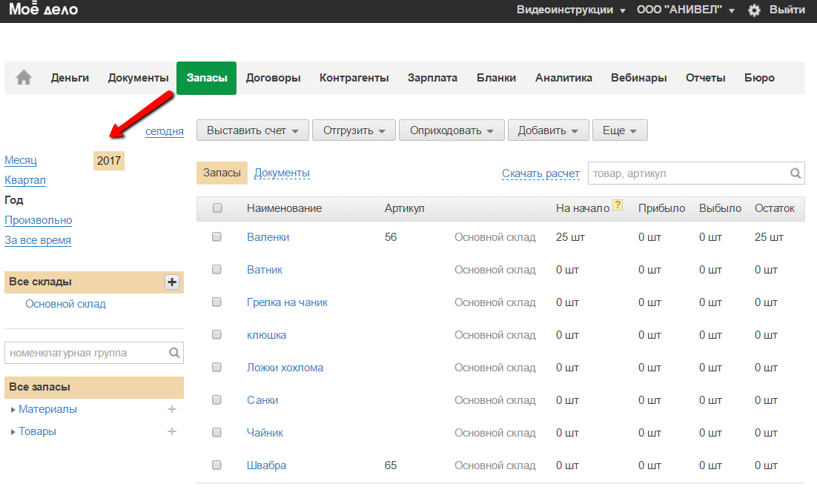The width and height of the screenshot is (817, 504).
Task: Open settings via the gear icon
Action: [x=754, y=10]
